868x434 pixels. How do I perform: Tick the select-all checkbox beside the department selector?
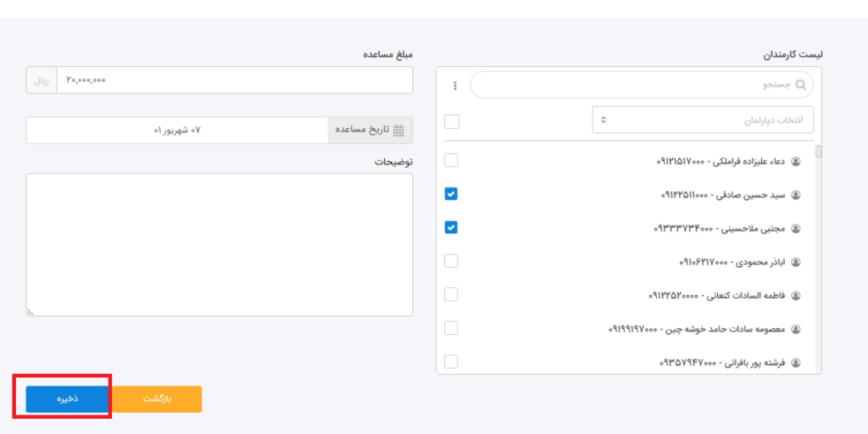452,121
